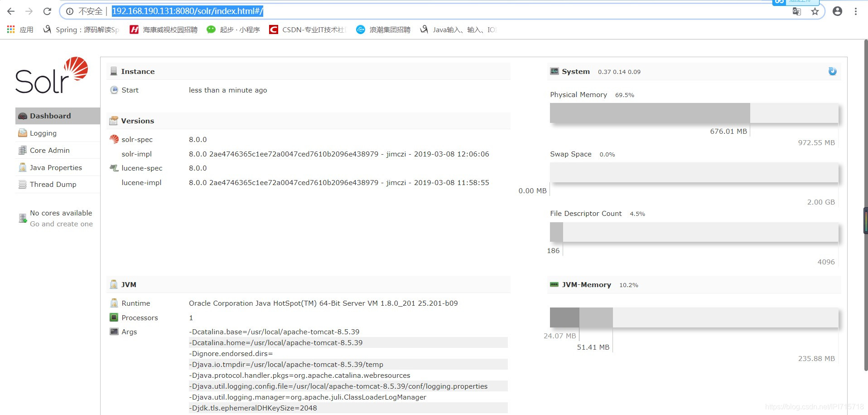The image size is (868, 415).
Task: Open the Chrome three-dot menu
Action: [856, 11]
